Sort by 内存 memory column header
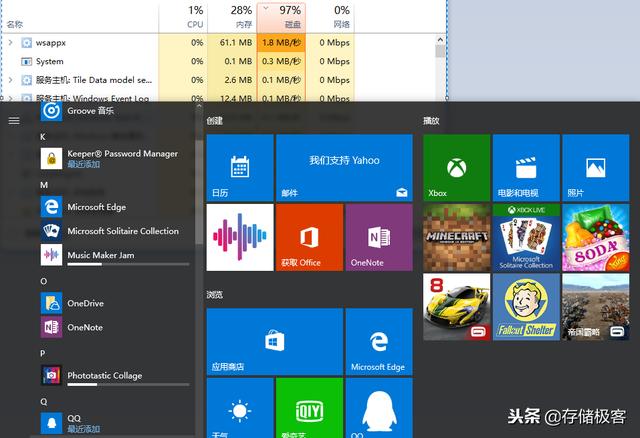 (x=232, y=17)
